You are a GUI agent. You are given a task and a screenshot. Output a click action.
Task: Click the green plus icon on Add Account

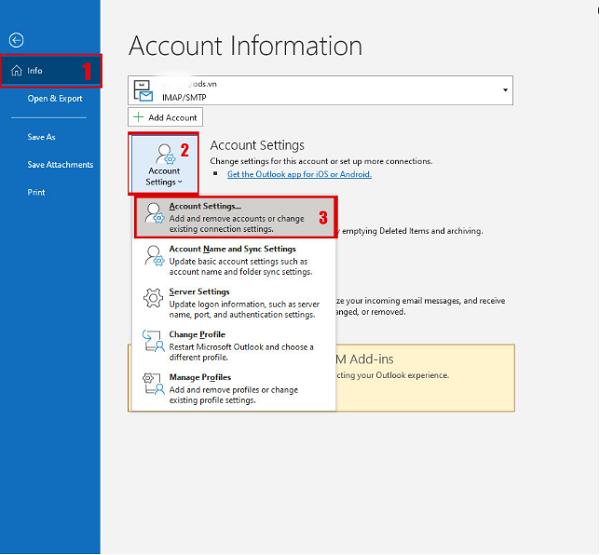click(138, 117)
